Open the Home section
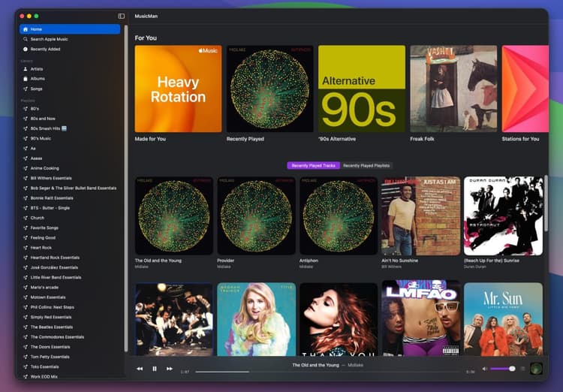Viewport: 563px width, 392px height. (70, 29)
